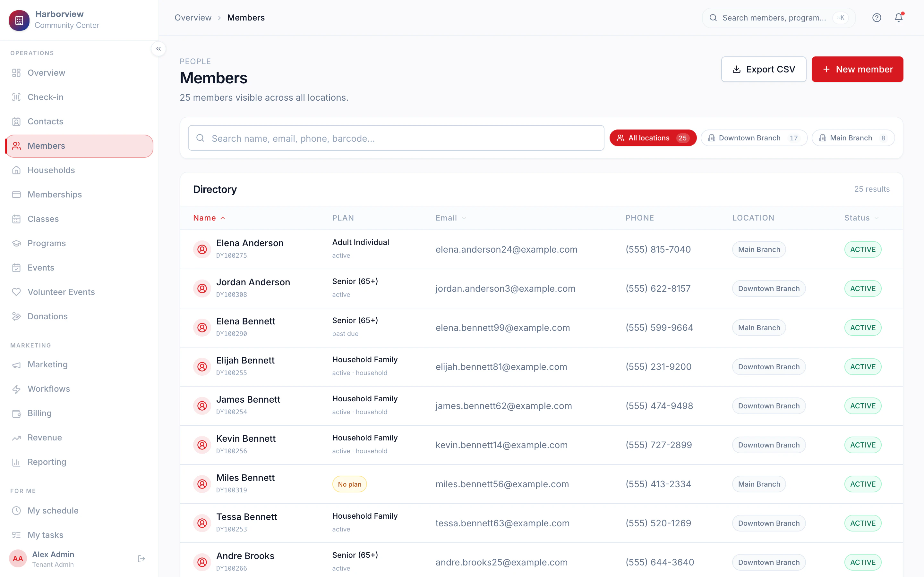This screenshot has height=577, width=924.
Task: Click the name, email, phone, barcode search field
Action: 396,138
